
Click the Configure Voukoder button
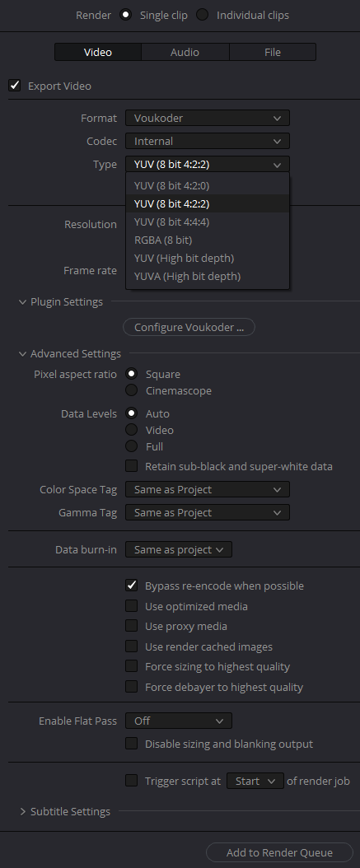coord(189,327)
